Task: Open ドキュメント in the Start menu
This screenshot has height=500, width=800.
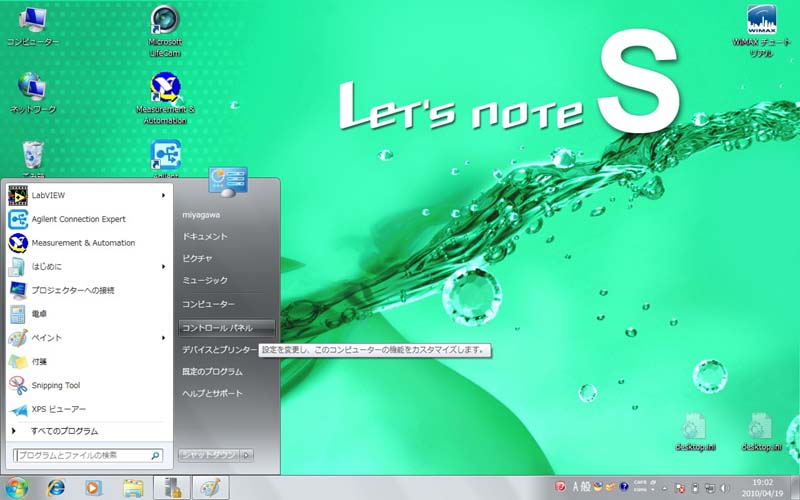Action: pos(205,236)
